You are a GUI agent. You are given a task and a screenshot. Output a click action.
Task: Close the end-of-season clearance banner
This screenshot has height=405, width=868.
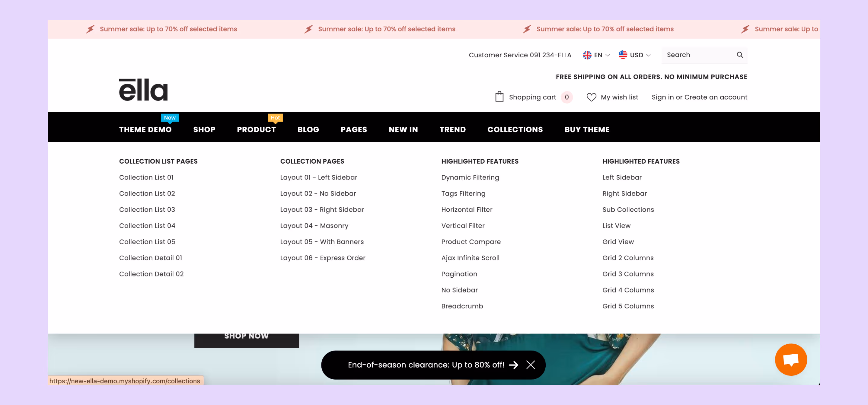tap(530, 365)
